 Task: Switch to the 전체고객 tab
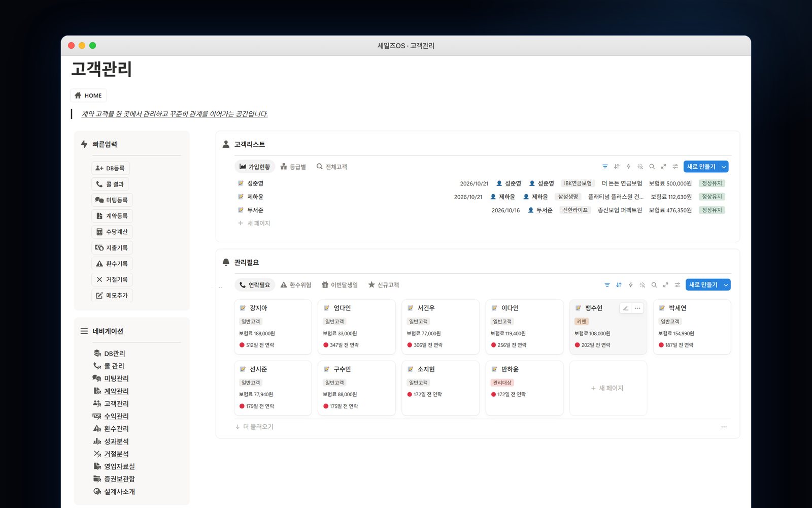tap(332, 167)
